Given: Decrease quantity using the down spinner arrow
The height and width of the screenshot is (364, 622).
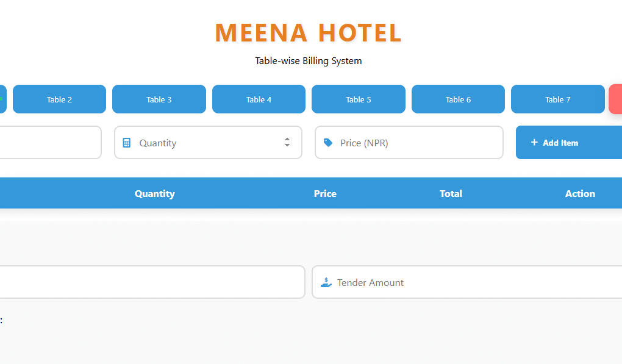Looking at the screenshot, I should [287, 146].
